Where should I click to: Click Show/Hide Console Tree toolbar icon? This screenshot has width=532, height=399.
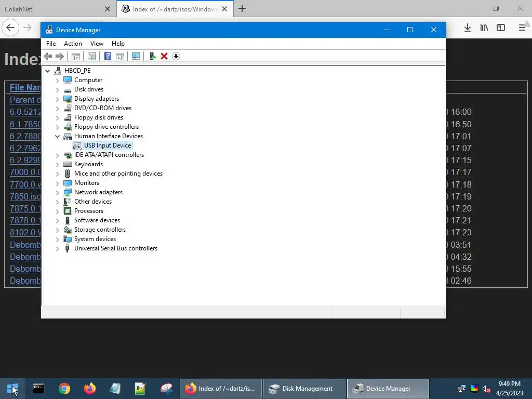pyautogui.click(x=76, y=56)
